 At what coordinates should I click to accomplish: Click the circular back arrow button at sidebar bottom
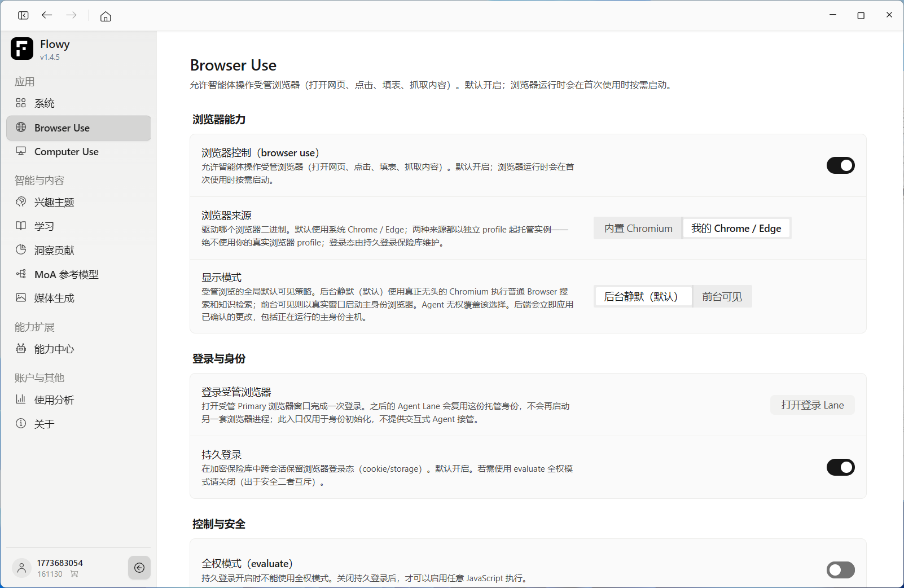(x=139, y=568)
